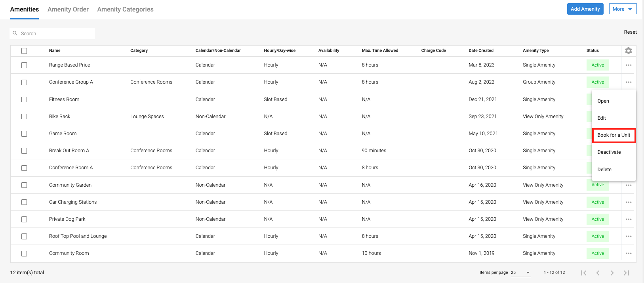Click the Add Amenity button
This screenshot has height=283, width=644.
point(585,9)
